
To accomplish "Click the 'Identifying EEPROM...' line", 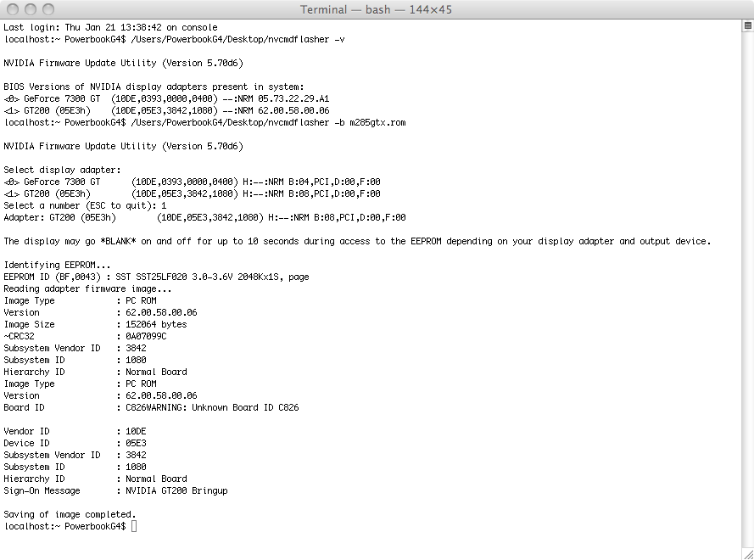I will [57, 265].
